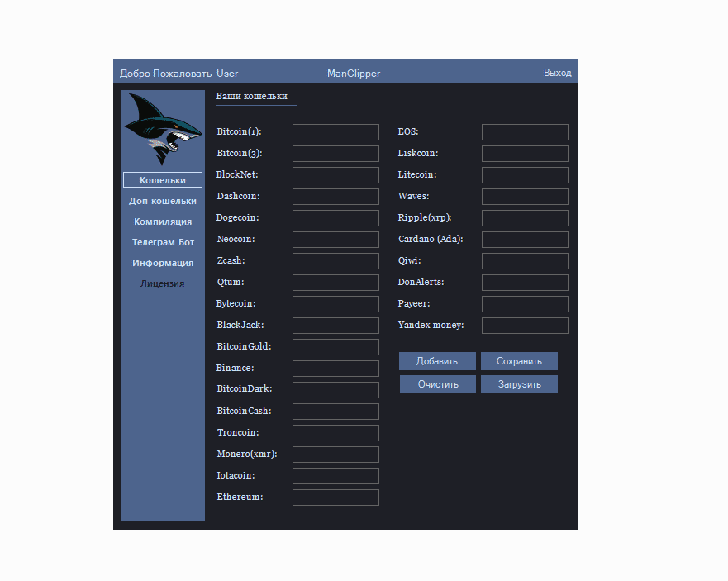The height and width of the screenshot is (581, 728).
Task: Click the Bitcoin(1) input field
Action: click(x=335, y=131)
